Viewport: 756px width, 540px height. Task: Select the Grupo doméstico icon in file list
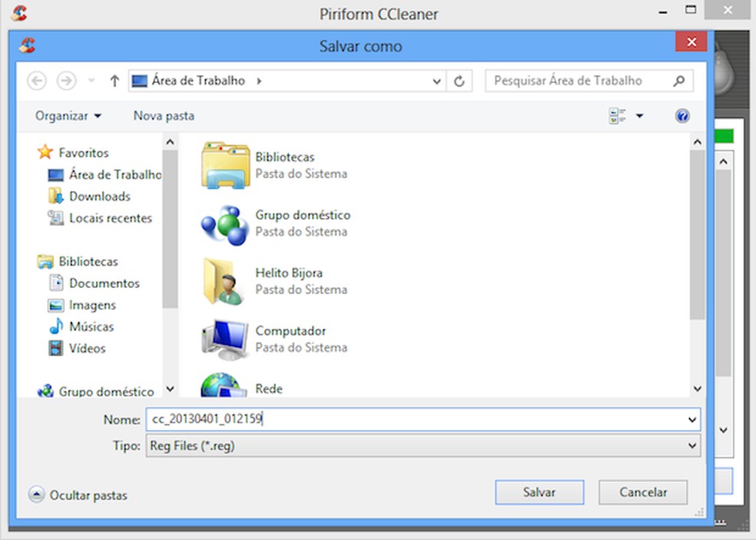coord(224,224)
